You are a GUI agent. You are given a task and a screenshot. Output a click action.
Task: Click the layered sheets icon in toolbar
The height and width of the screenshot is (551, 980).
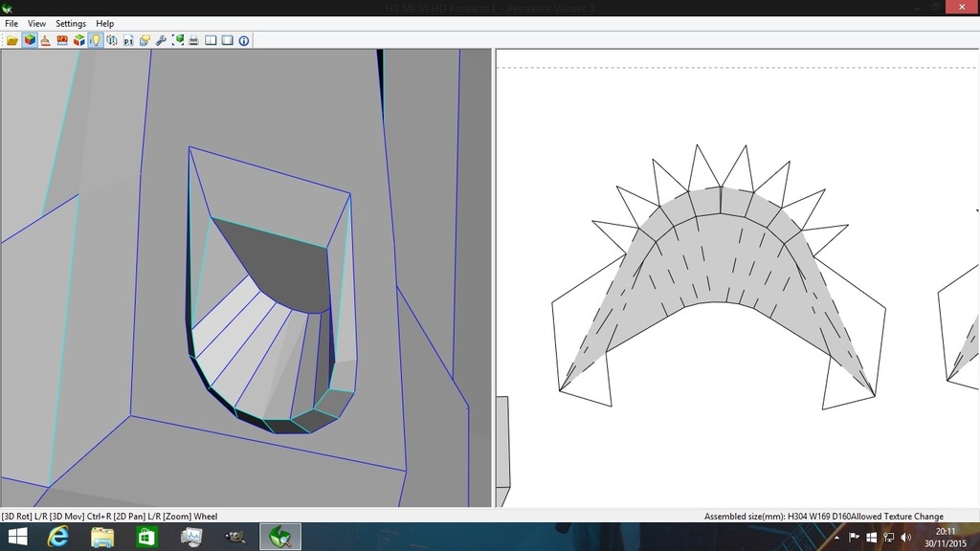145,40
